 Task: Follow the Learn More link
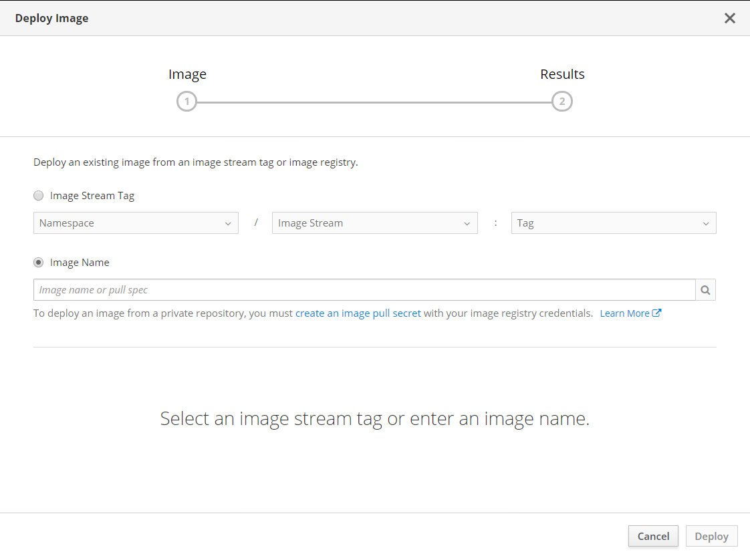pyautogui.click(x=624, y=313)
